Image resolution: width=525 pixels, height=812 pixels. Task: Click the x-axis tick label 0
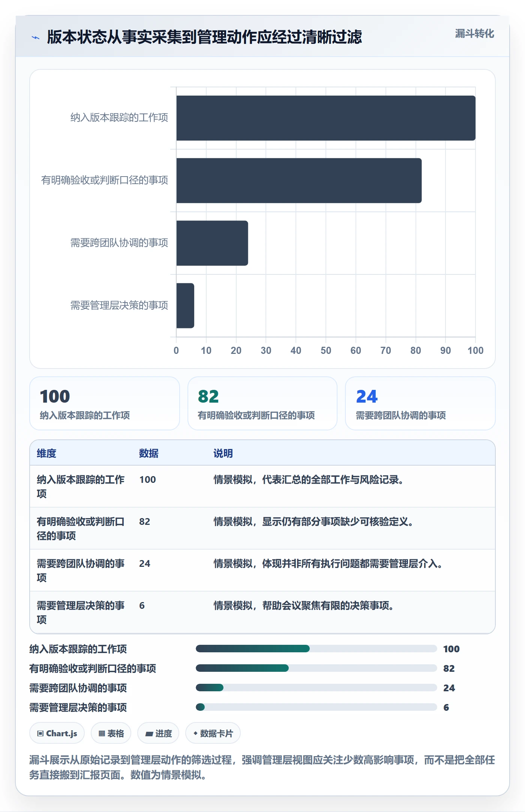176,351
